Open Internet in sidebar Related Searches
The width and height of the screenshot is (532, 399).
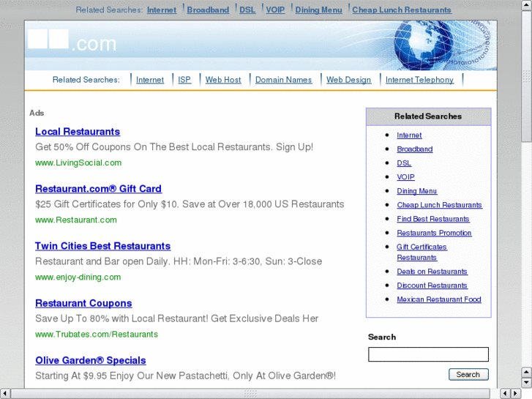[x=410, y=135]
